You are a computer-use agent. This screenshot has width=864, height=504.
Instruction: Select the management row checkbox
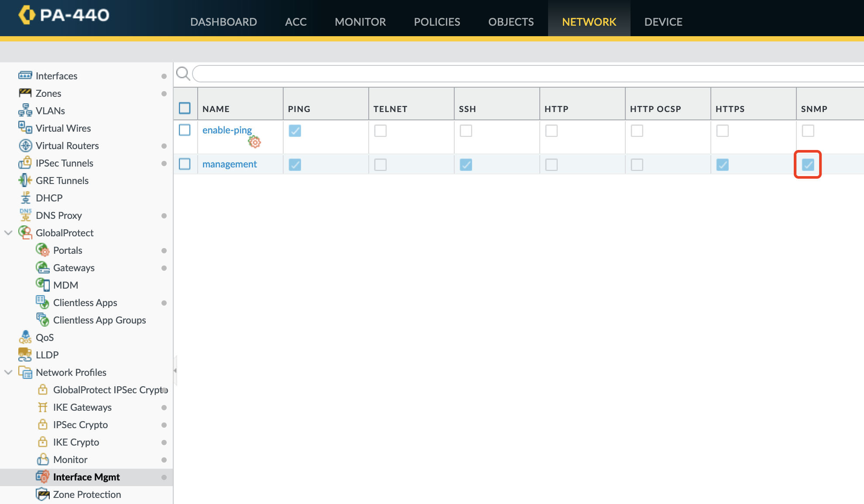point(185,164)
